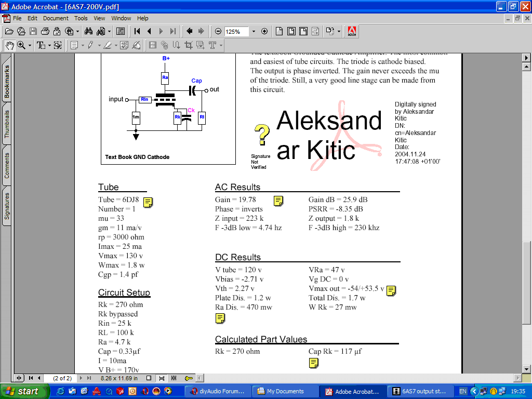Viewport: 532px width, 399px height.
Task: Select the Text Select tool
Action: 41,45
